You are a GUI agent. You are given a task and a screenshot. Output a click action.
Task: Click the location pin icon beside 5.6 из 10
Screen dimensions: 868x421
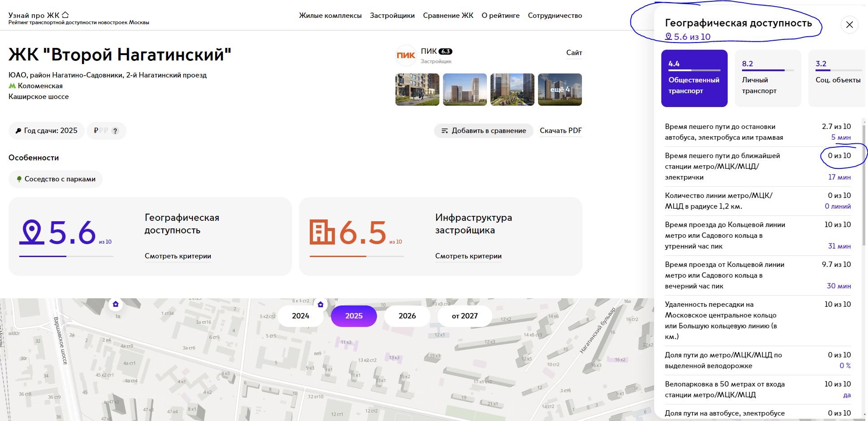[x=668, y=37]
